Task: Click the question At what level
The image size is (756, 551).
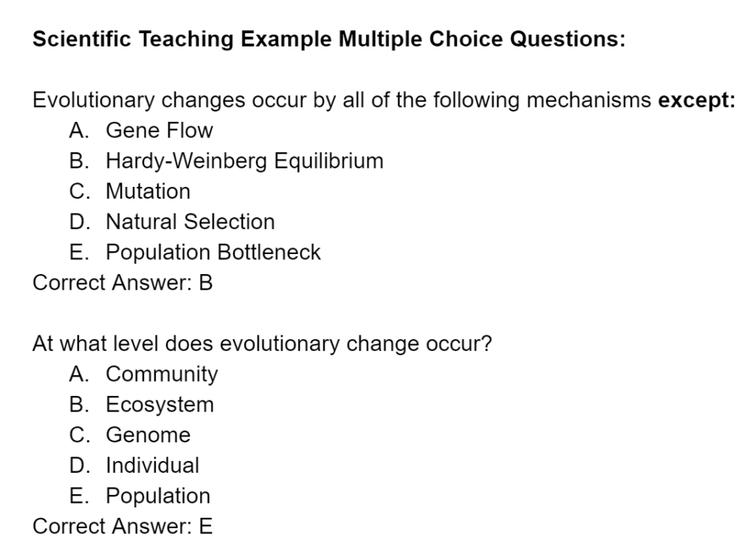Action: click(262, 344)
